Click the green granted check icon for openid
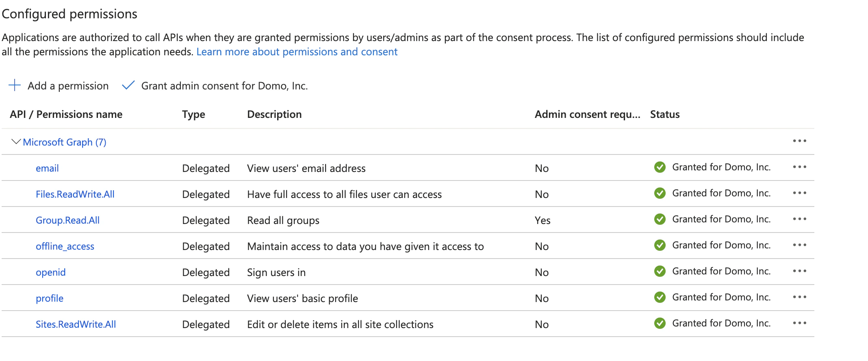The image size is (868, 361). (x=660, y=271)
